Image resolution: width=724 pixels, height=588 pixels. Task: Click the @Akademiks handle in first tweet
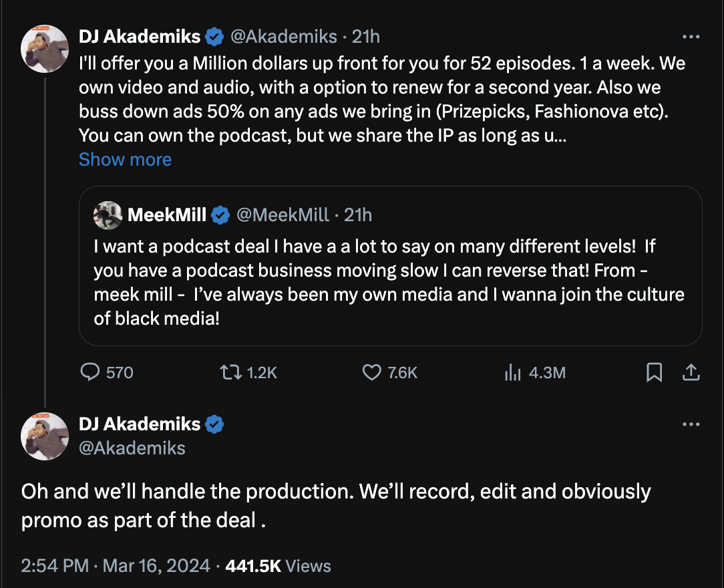click(284, 36)
